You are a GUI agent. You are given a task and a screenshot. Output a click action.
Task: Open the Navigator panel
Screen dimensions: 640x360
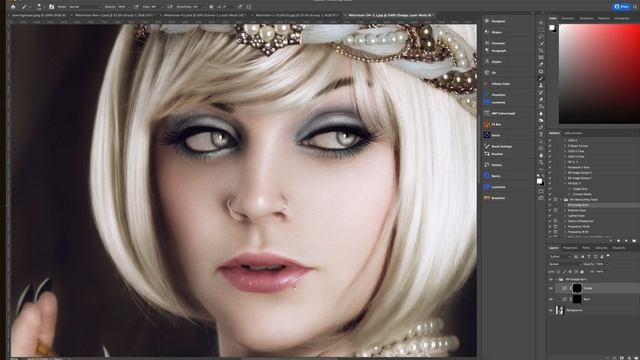pos(496,21)
